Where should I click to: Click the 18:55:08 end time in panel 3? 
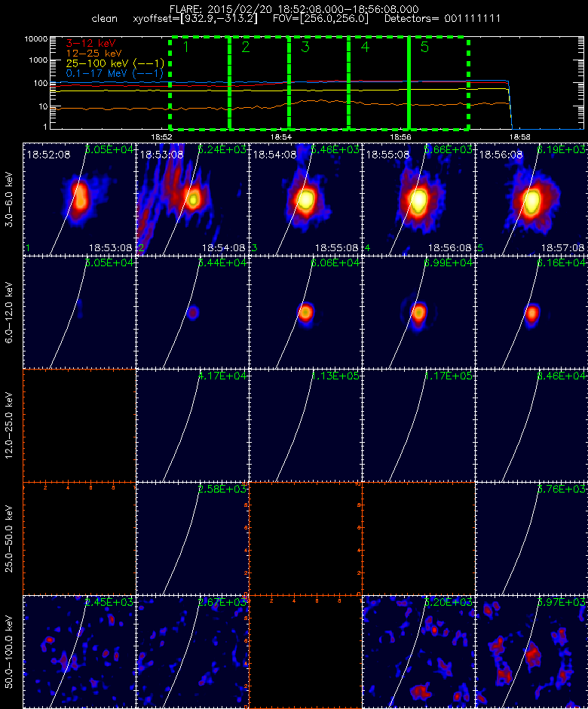click(x=337, y=248)
